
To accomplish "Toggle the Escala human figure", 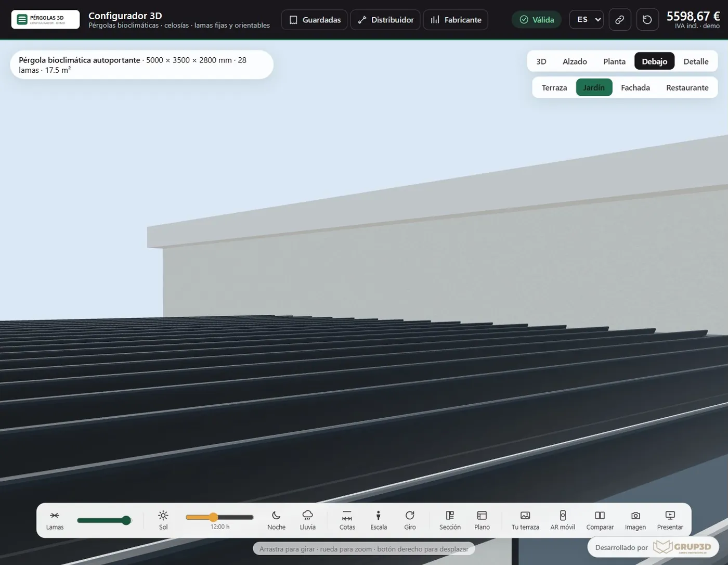I will coord(379,520).
